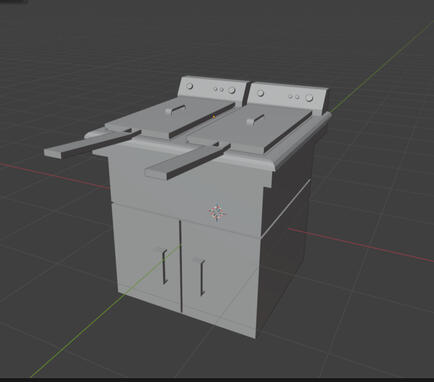The image size is (434, 382).
Task: Click the large right knob on left panel
Action: tap(231, 90)
